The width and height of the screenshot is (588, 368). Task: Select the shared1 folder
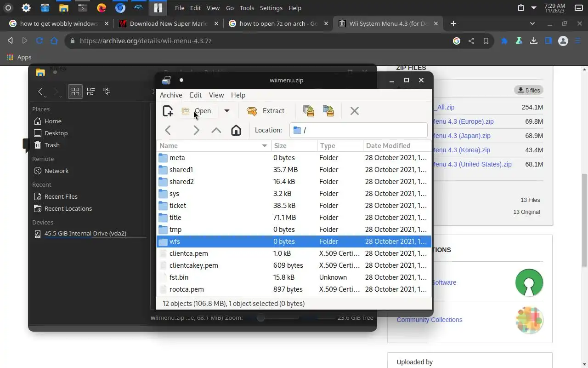pos(294,170)
